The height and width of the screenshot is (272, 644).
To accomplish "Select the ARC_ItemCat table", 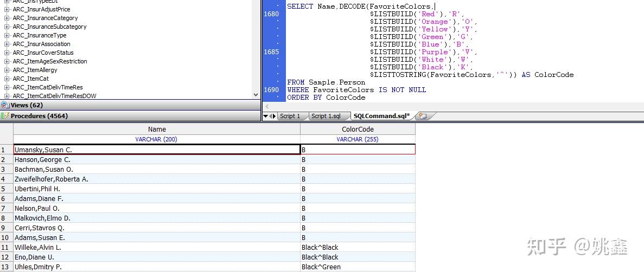I will pyautogui.click(x=31, y=79).
